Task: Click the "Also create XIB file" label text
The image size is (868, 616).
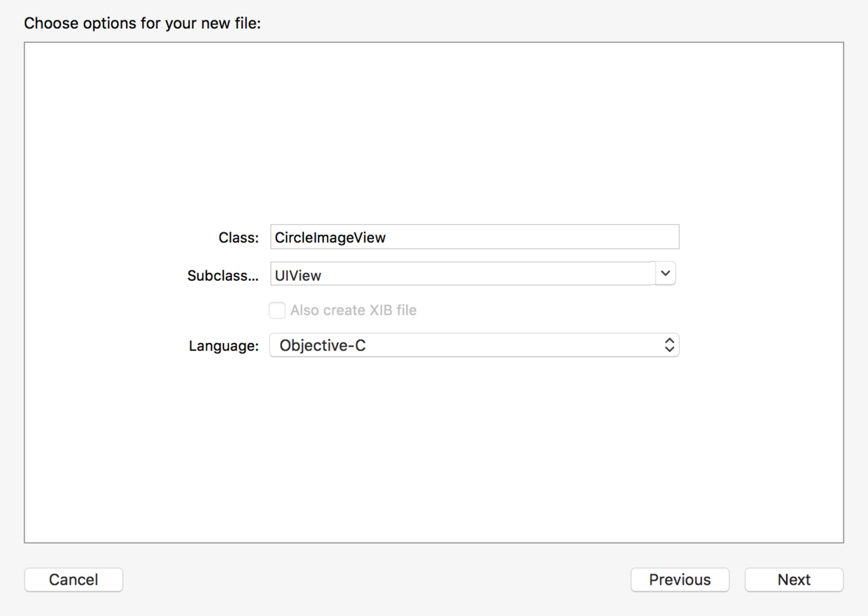Action: [x=353, y=310]
